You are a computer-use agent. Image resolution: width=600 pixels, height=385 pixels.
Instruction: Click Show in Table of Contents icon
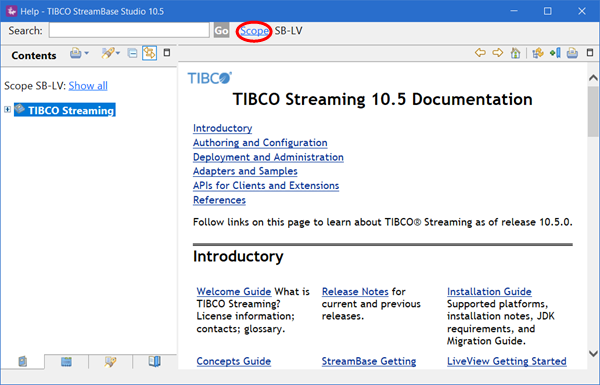click(538, 53)
